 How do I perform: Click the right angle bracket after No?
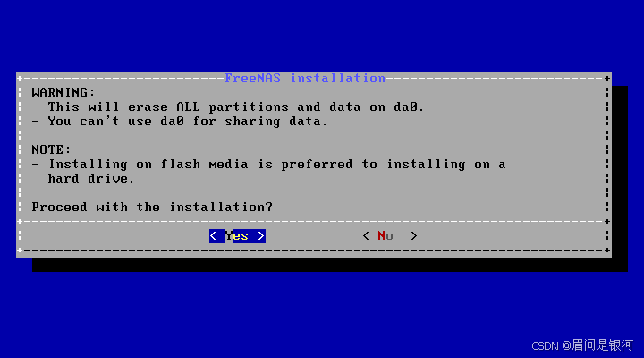(413, 236)
